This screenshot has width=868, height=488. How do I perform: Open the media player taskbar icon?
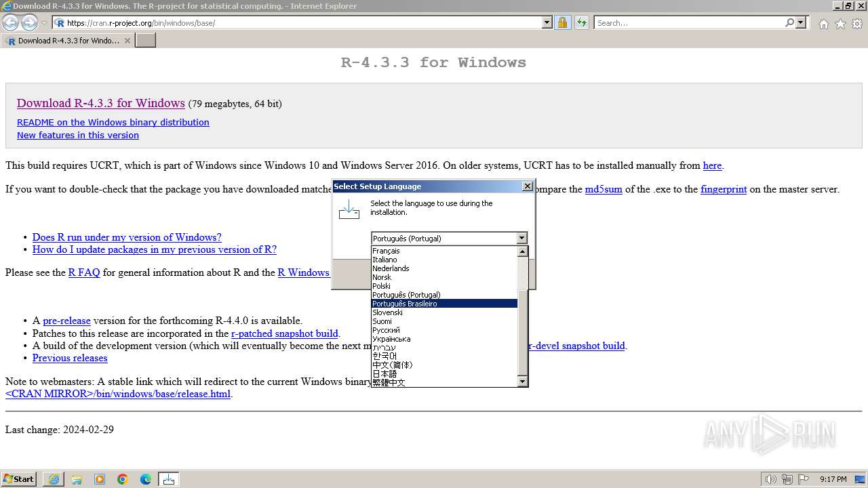(100, 479)
